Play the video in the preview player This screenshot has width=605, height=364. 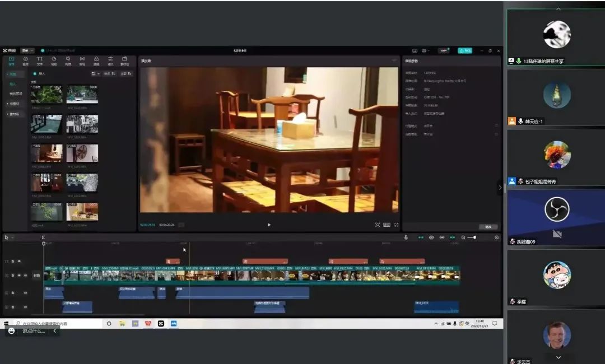coord(269,225)
